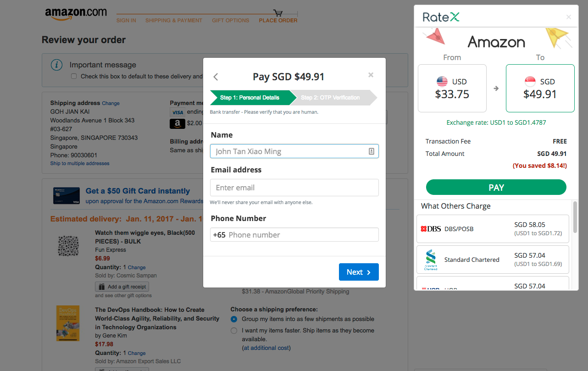Click the arrow between USD and SGD
The image size is (588, 371).
tap(496, 89)
